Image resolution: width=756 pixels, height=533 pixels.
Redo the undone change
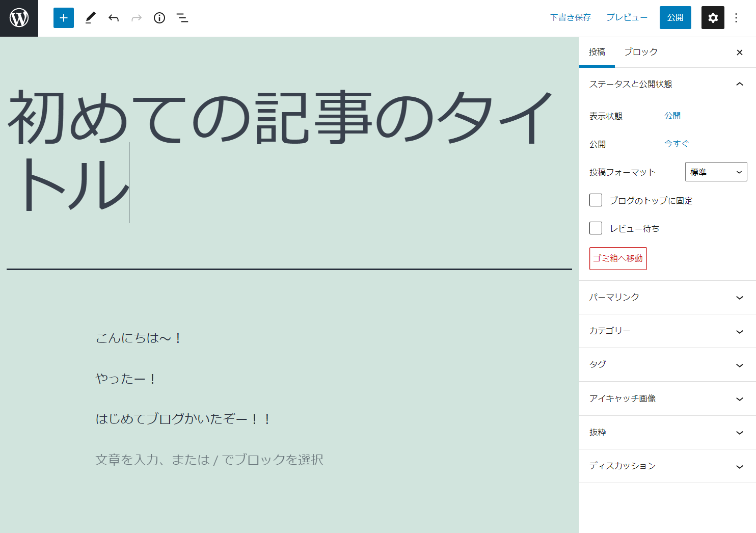coord(137,18)
